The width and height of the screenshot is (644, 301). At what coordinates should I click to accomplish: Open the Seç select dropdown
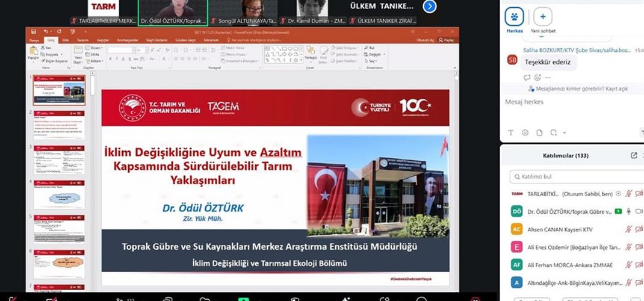pyautogui.click(x=370, y=61)
